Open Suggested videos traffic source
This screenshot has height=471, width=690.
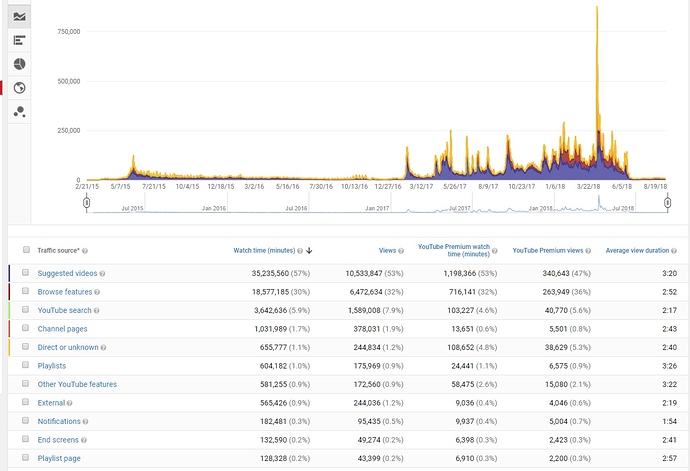[67, 273]
